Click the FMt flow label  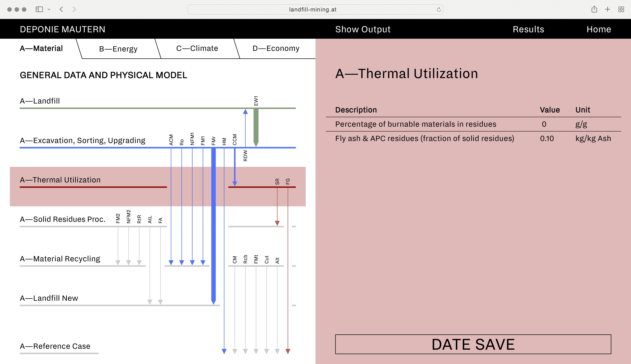(x=256, y=259)
